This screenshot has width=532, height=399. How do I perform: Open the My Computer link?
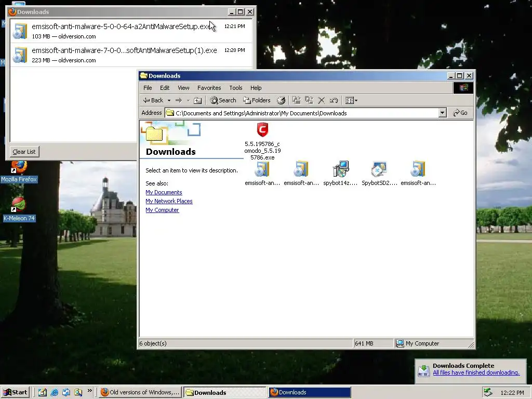pos(162,210)
